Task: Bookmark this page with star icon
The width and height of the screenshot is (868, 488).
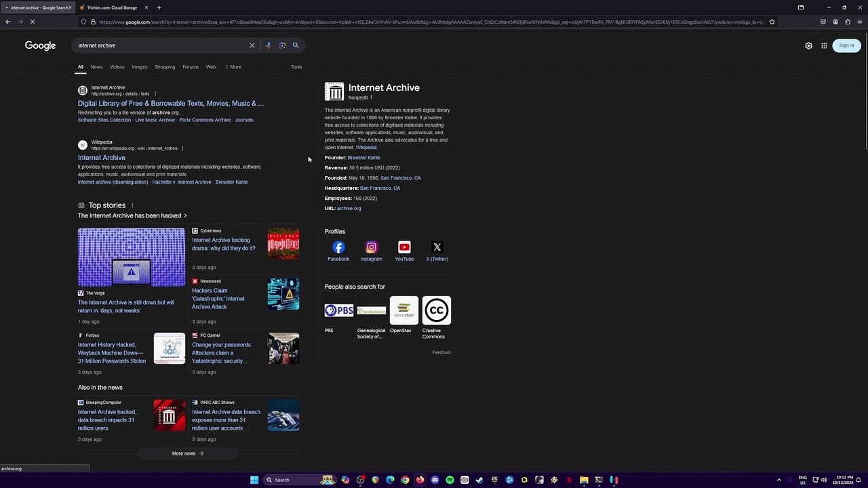Action: point(772,22)
